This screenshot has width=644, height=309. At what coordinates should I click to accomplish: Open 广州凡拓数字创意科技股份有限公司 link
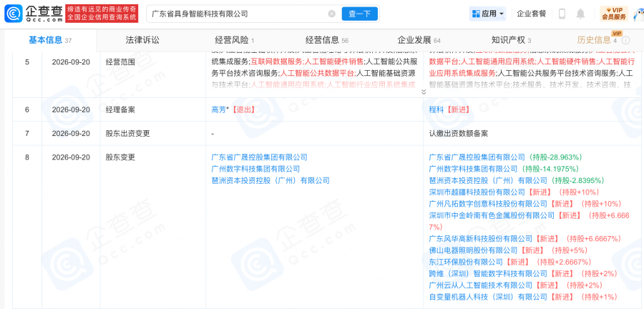tap(488, 204)
